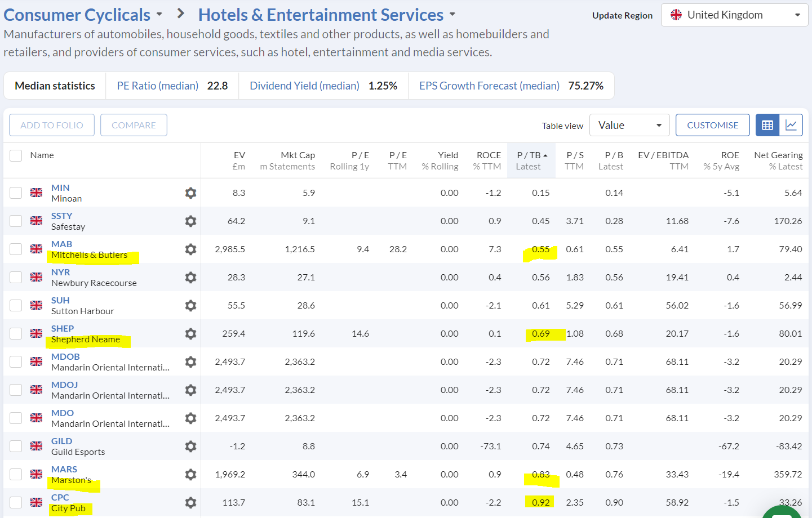Viewport: 812px width, 518px height.
Task: Click UK flag next to Shepherd Neame
Action: 37,333
